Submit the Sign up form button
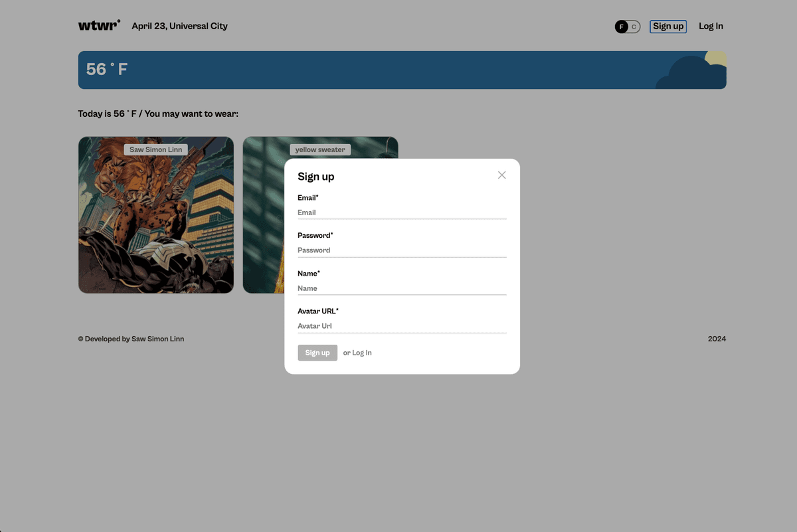 point(317,353)
